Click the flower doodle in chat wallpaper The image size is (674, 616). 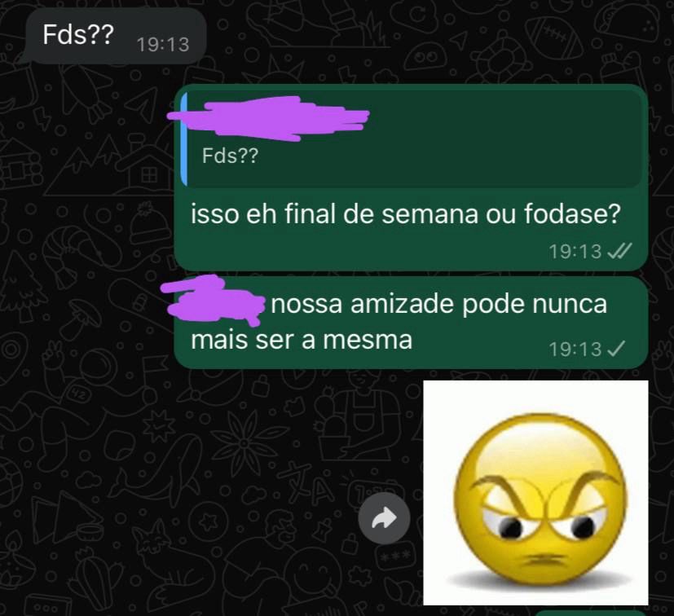point(244,442)
